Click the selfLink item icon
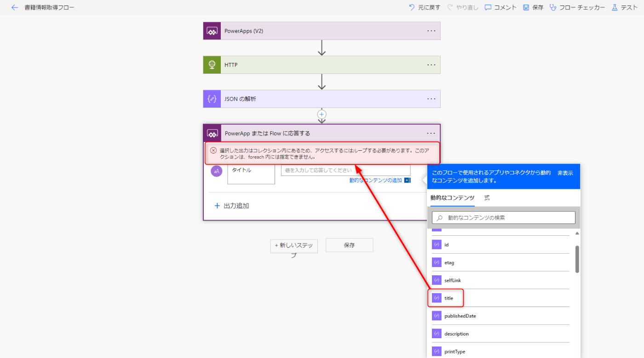 (x=437, y=280)
